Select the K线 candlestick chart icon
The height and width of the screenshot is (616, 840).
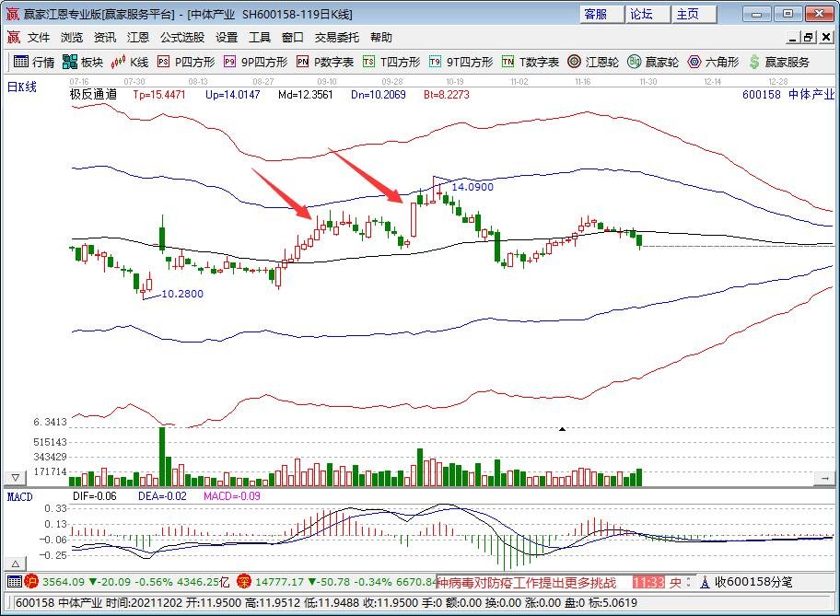click(119, 62)
